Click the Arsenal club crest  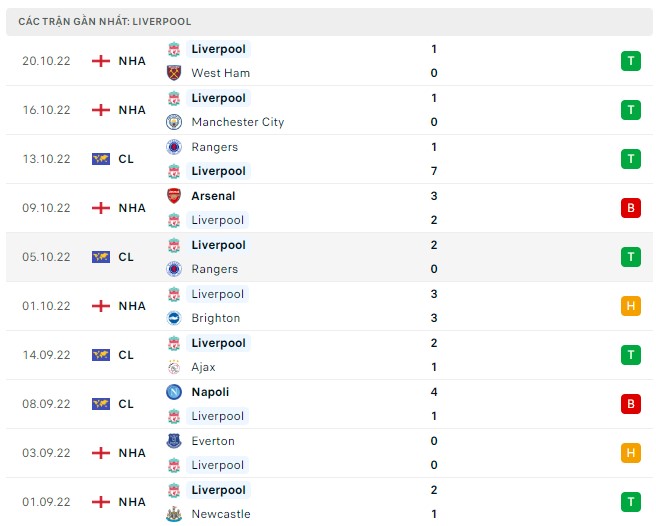pyautogui.click(x=174, y=196)
